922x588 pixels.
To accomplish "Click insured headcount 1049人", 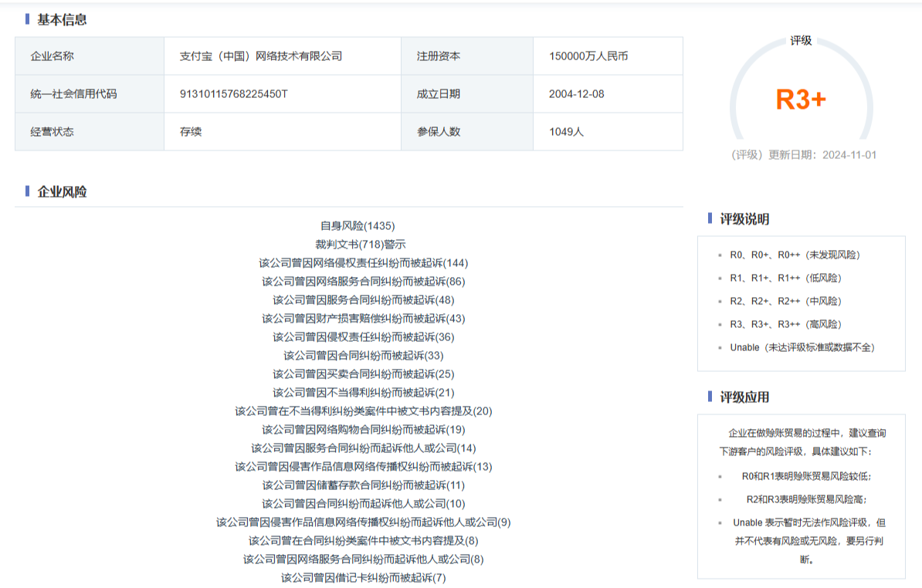I will (x=566, y=132).
